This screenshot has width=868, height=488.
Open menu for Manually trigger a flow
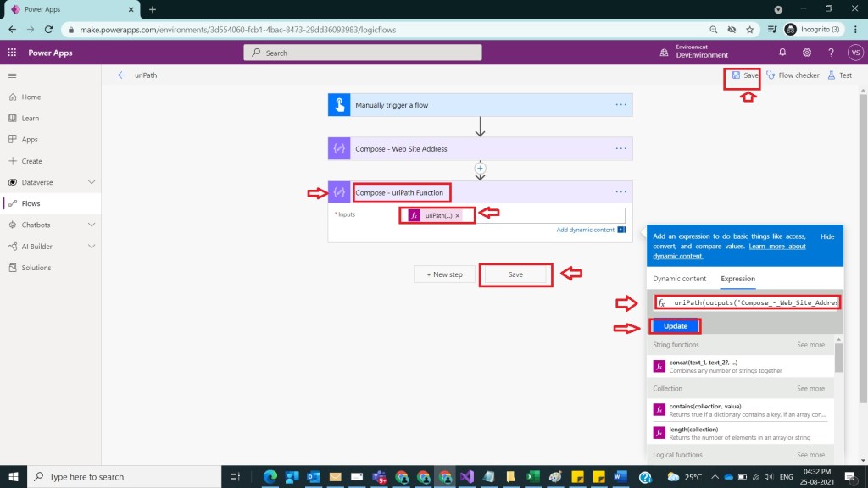[x=621, y=105]
